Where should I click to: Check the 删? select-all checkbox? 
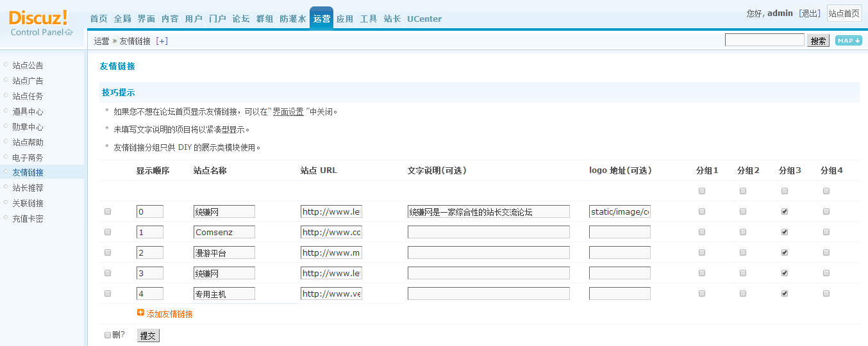tap(108, 334)
